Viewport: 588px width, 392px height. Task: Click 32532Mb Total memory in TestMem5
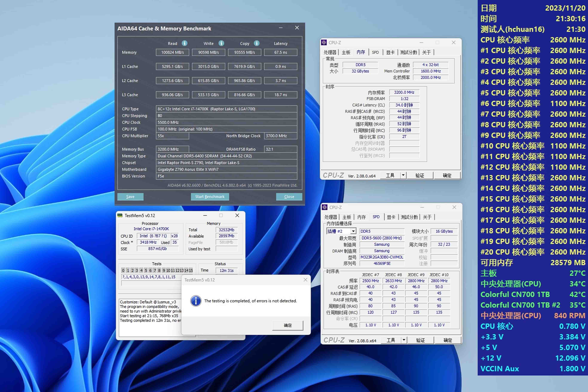pos(226,230)
